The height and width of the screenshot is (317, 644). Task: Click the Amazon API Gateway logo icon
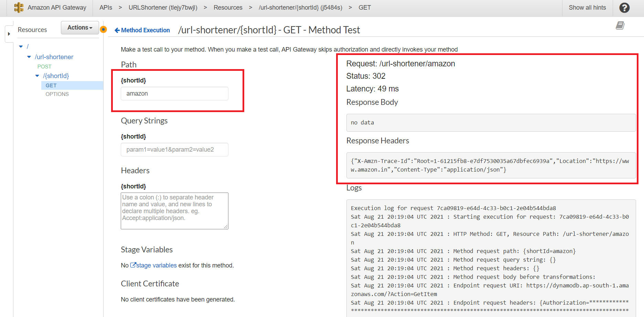[x=19, y=8]
